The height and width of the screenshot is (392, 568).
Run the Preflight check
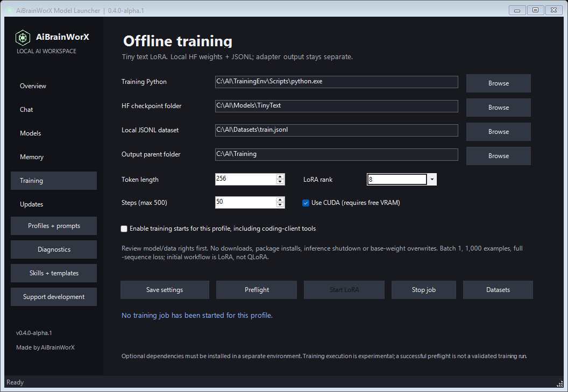point(257,290)
